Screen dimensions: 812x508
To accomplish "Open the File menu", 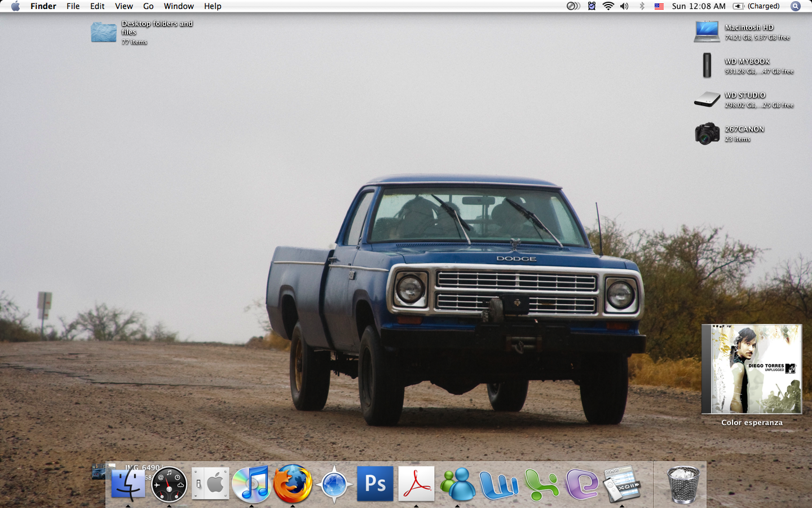I will pos(73,6).
